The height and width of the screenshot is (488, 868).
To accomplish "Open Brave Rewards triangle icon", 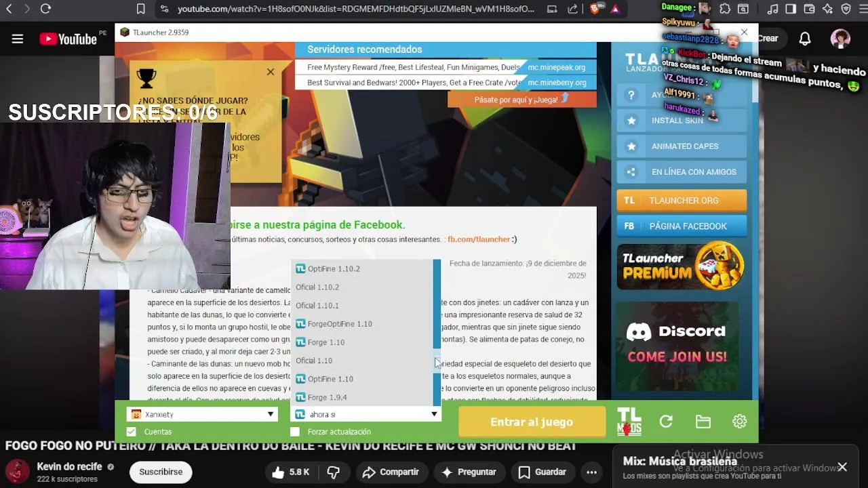I will [x=614, y=9].
